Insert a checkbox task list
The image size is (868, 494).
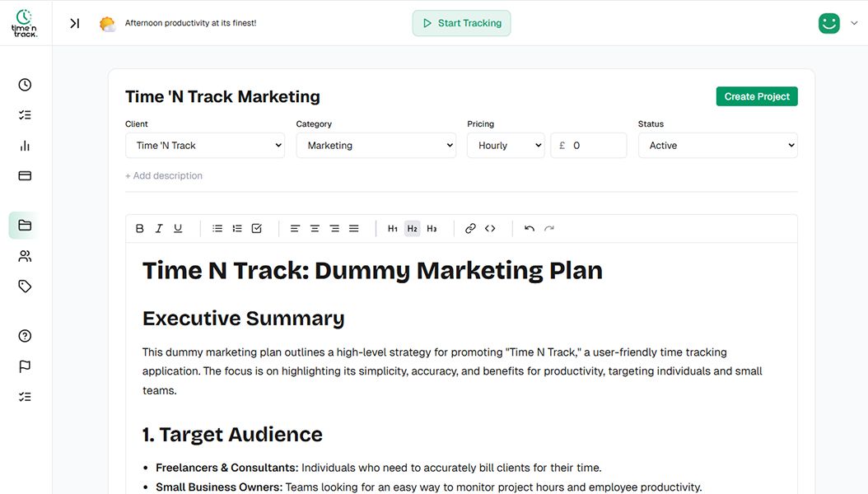[x=257, y=228]
